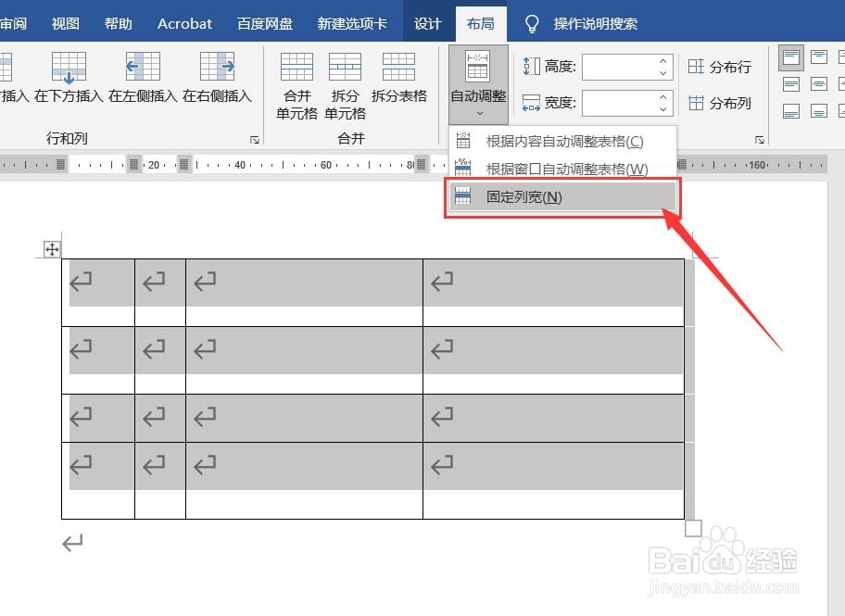Click the first cell of the table
This screenshot has height=616, width=845.
click(98, 293)
